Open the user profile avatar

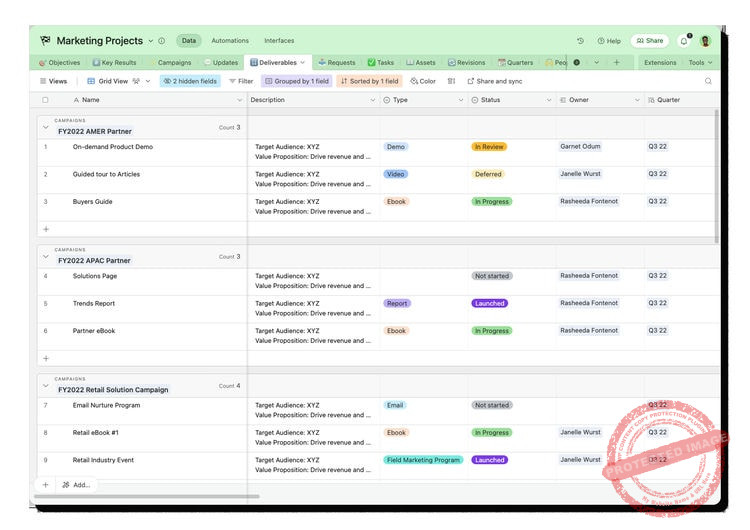[705, 41]
